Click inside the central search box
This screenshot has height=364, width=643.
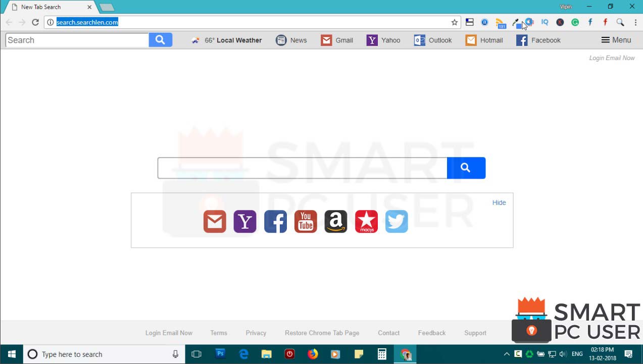pos(302,168)
